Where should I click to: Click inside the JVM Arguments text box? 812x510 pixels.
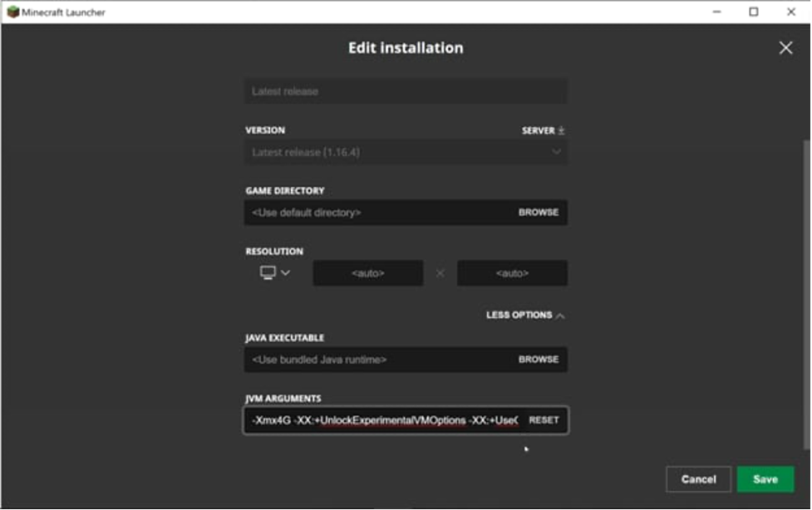click(382, 420)
